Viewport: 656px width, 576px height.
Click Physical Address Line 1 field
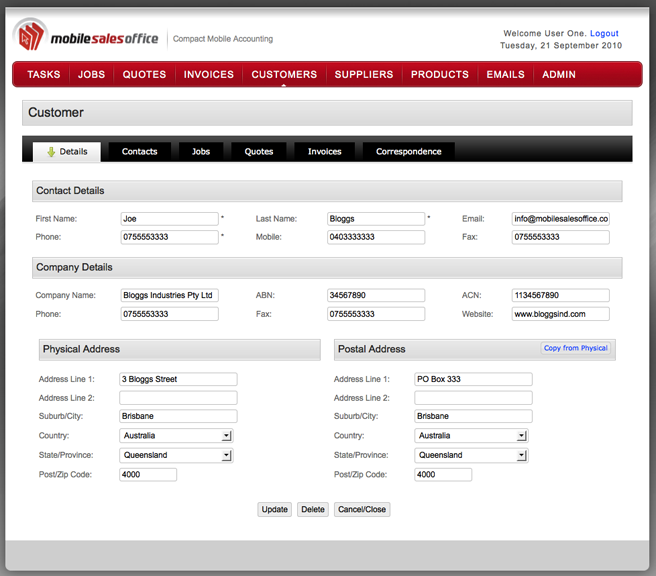(178, 379)
